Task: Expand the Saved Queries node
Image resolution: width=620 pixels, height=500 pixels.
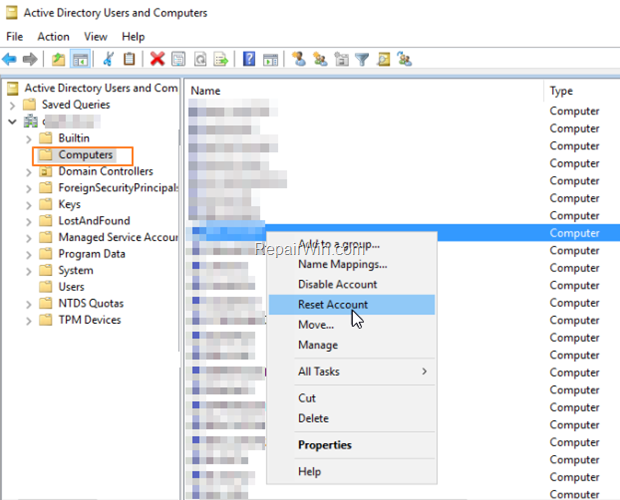Action: pos(12,105)
